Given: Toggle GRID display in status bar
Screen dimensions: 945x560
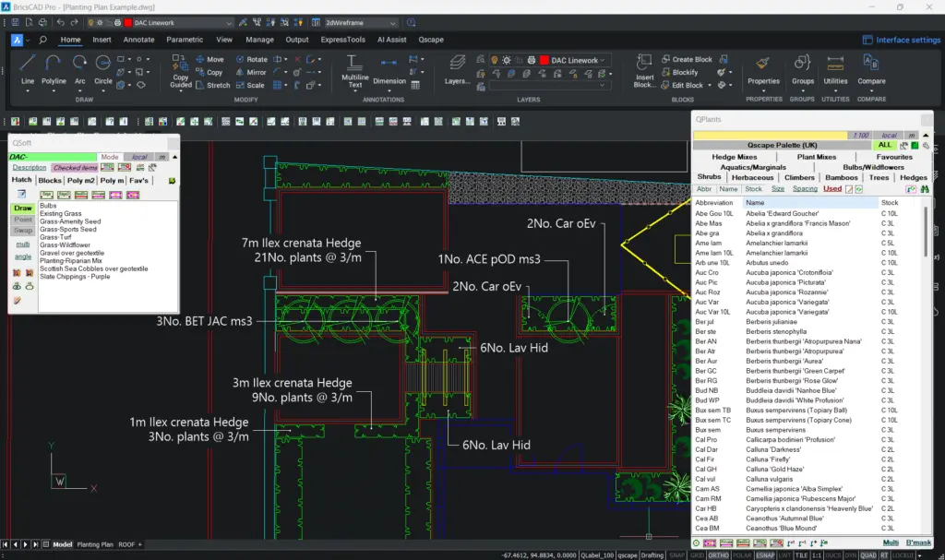Looking at the screenshot, I should (698, 555).
